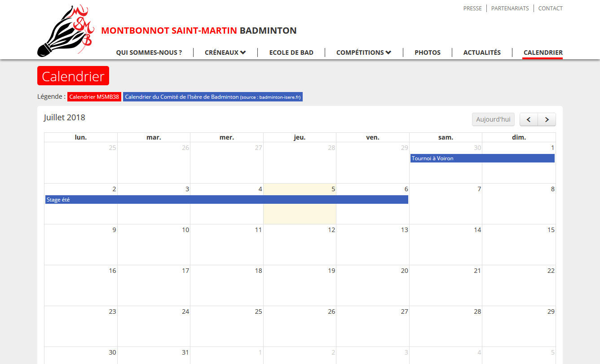Select day 12 in the calendar
The image size is (600, 364).
pos(300,245)
